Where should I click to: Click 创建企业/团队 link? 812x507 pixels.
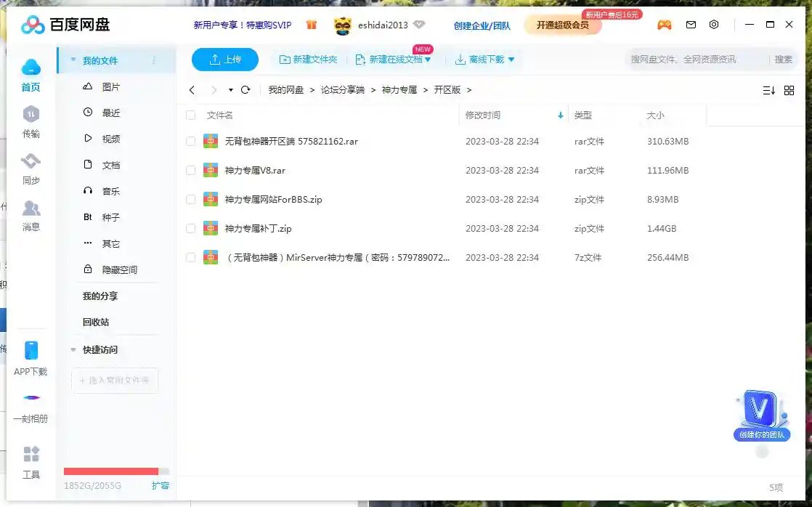point(482,25)
